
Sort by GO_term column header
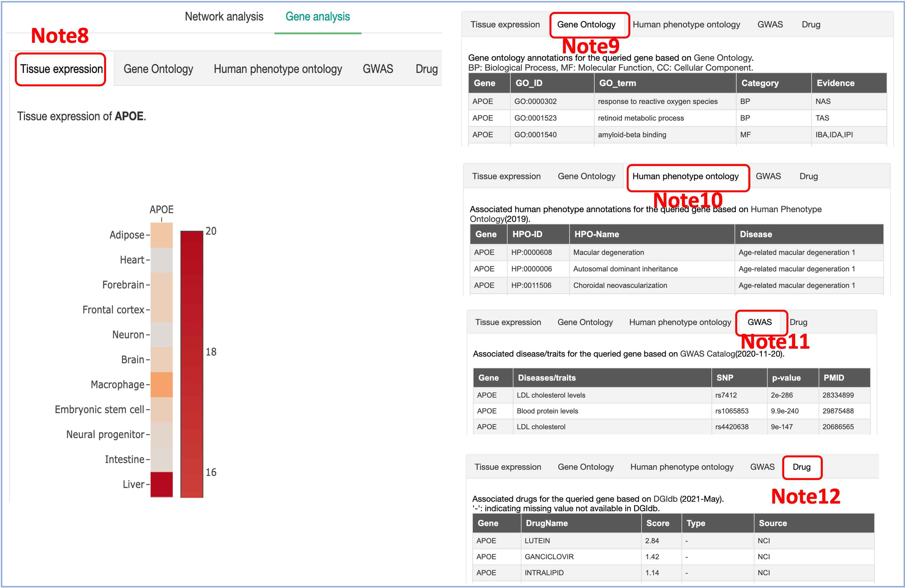coord(665,83)
